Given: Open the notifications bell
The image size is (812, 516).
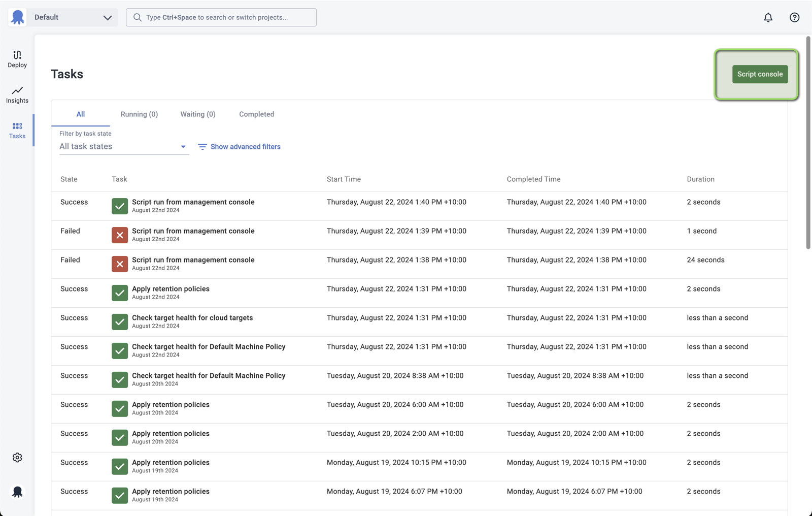Looking at the screenshot, I should coord(768,17).
